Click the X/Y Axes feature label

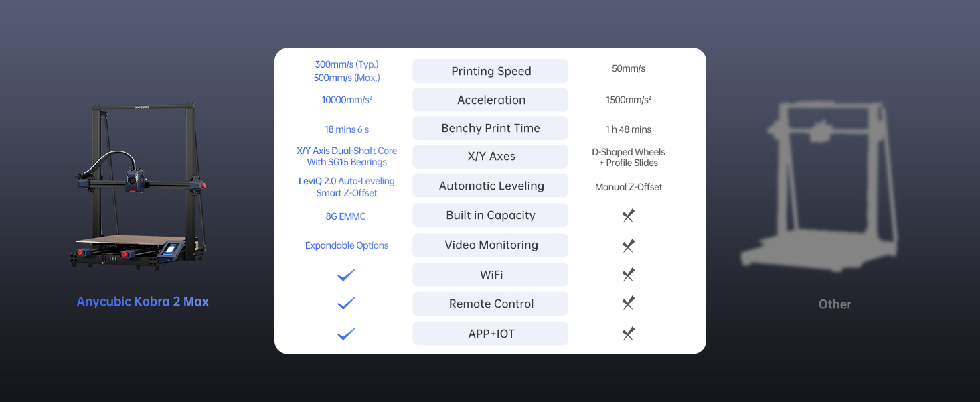coord(491,156)
